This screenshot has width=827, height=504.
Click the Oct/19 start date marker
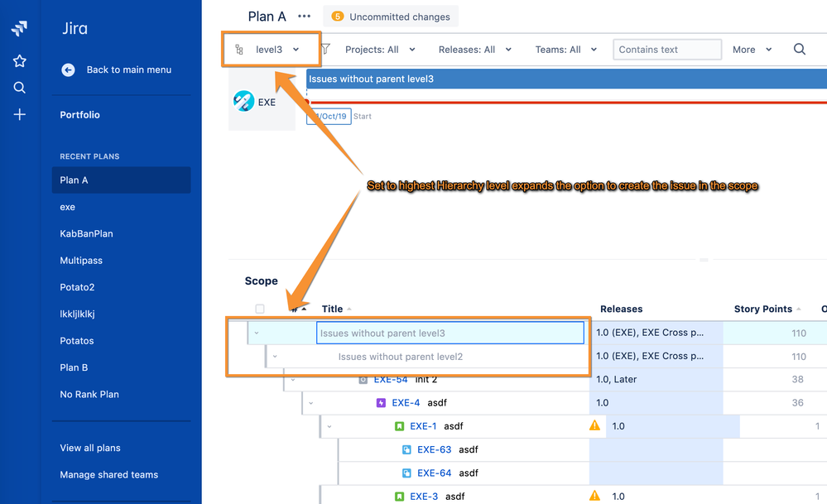coord(329,116)
